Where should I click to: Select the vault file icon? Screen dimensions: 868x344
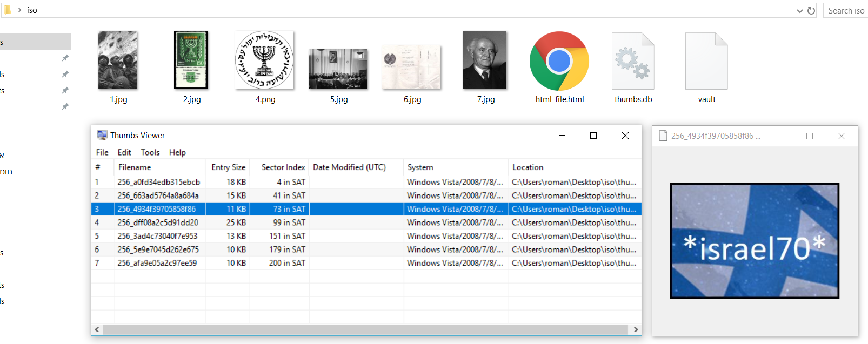point(706,60)
